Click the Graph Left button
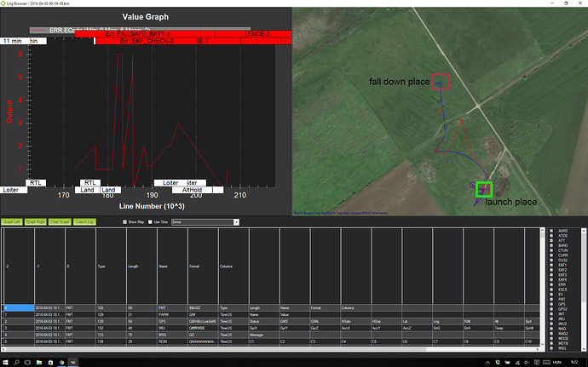This screenshot has height=367, width=588. 12,222
